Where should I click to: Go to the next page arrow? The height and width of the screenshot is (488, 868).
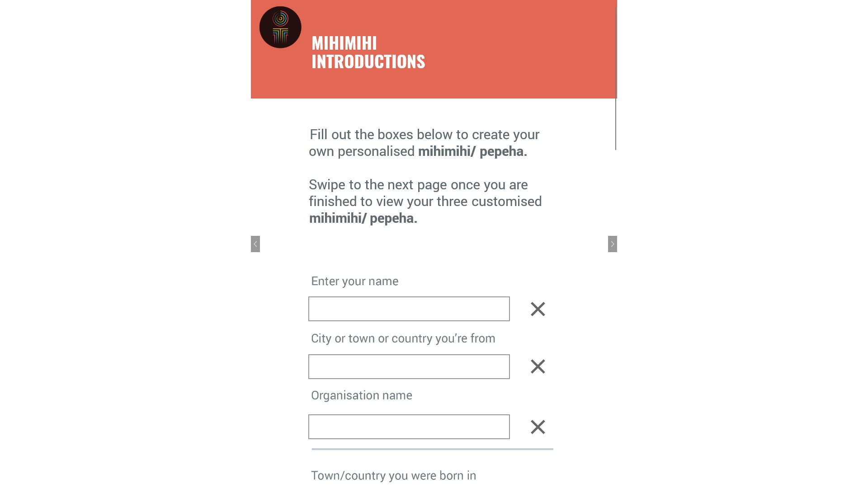(x=612, y=244)
